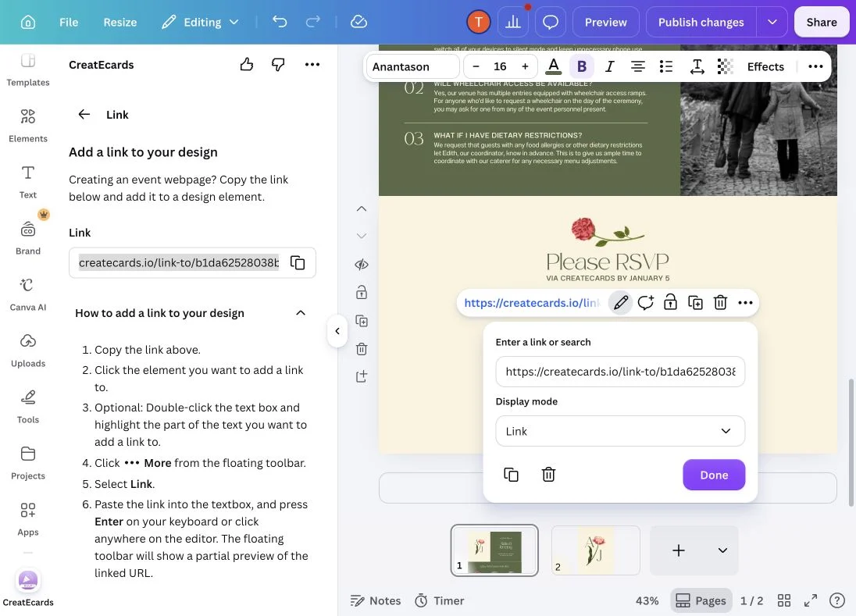Expand the add page options arrow
This screenshot has width=856, height=616.
(722, 550)
